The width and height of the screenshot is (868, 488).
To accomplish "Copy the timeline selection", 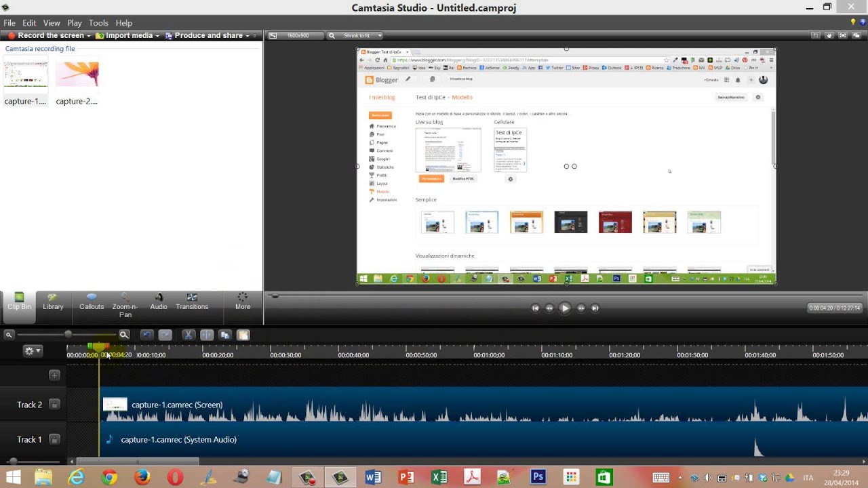I will tap(225, 335).
